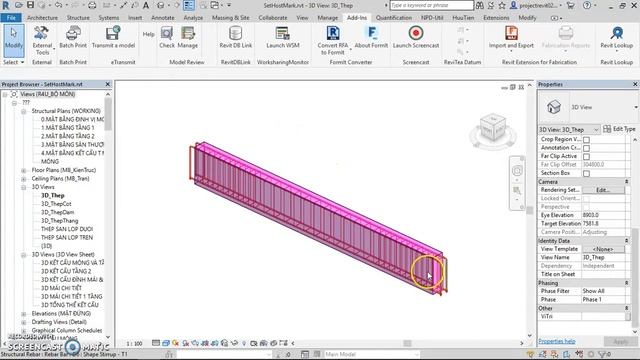Select the Text tool in quick access toolbar
Viewport: 640px width, 360px height.
point(146,5)
